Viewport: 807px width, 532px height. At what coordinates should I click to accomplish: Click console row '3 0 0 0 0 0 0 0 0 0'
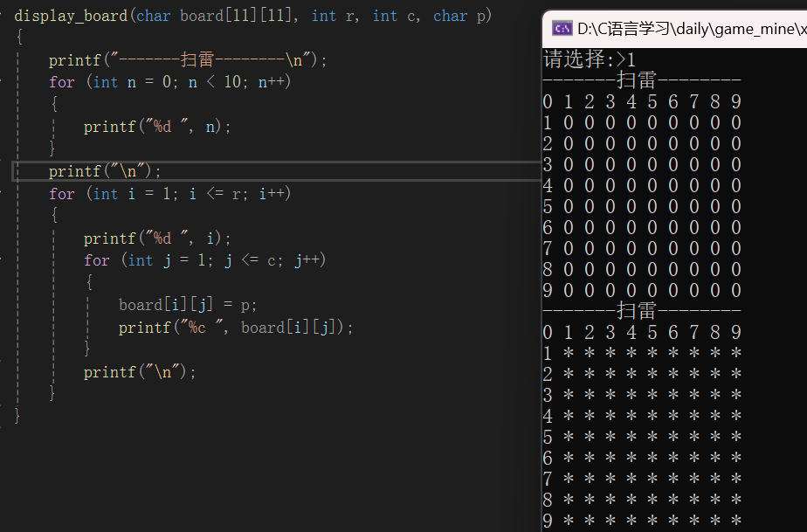[x=642, y=165]
